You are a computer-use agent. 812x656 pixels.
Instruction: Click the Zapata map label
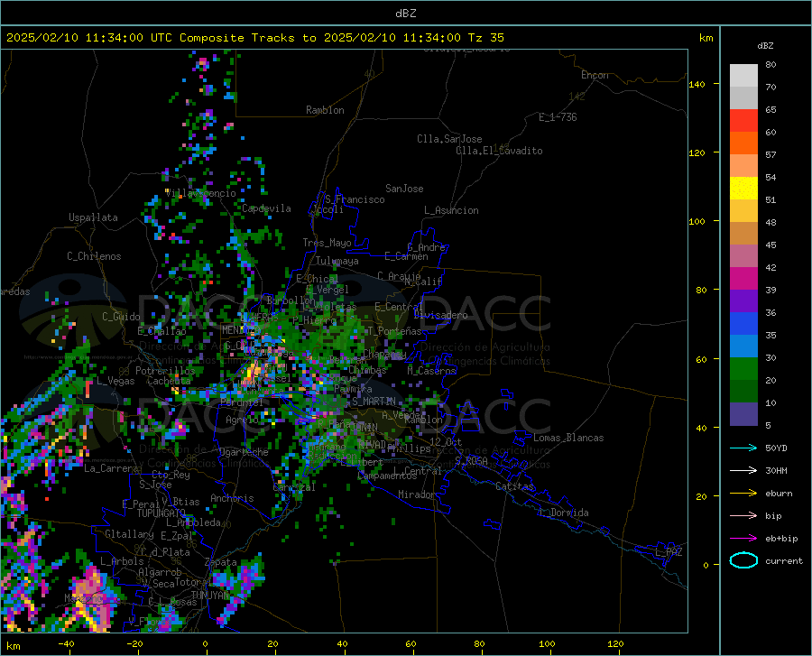pos(221,562)
